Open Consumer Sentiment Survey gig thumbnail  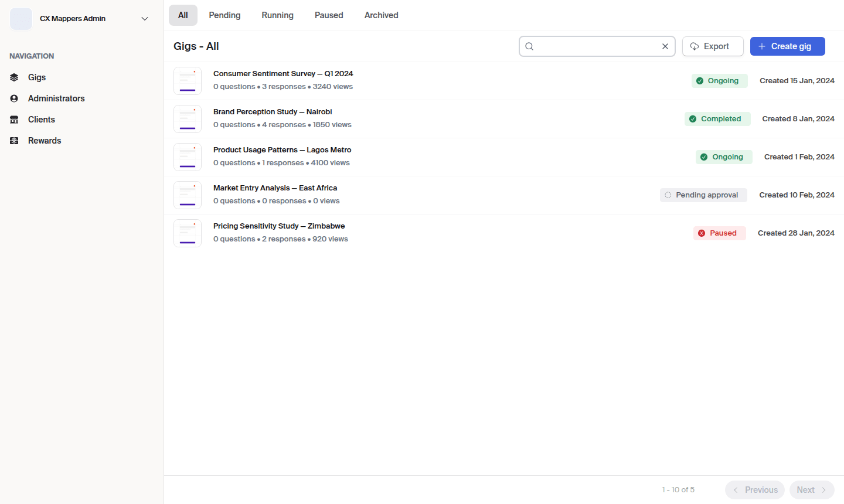(188, 81)
